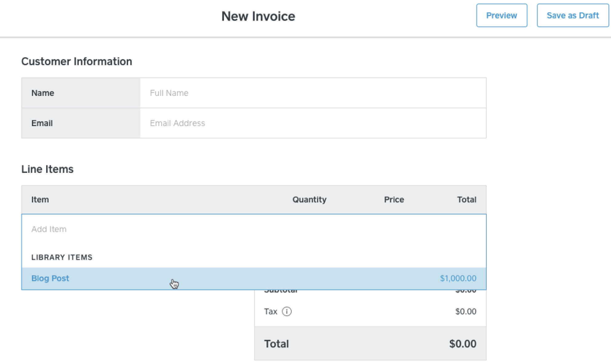Viewport: 611px width, 364px height.
Task: Click the Total column header in Line Items
Action: click(x=466, y=200)
